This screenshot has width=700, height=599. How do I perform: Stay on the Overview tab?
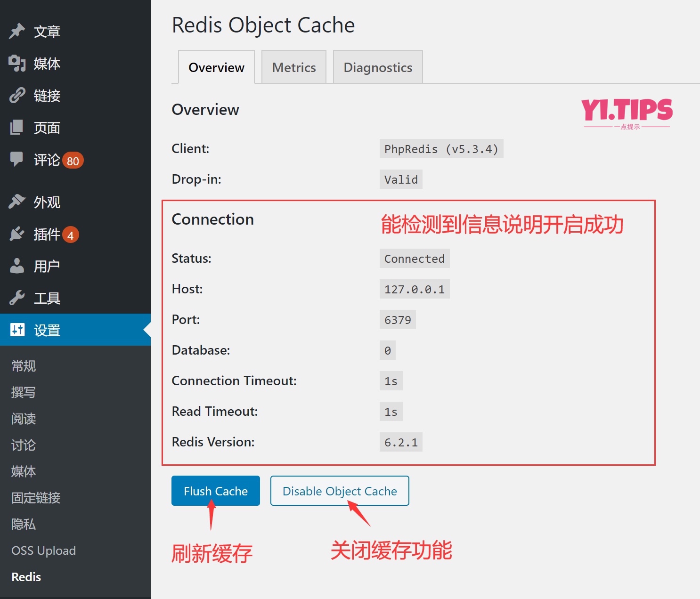coord(216,67)
